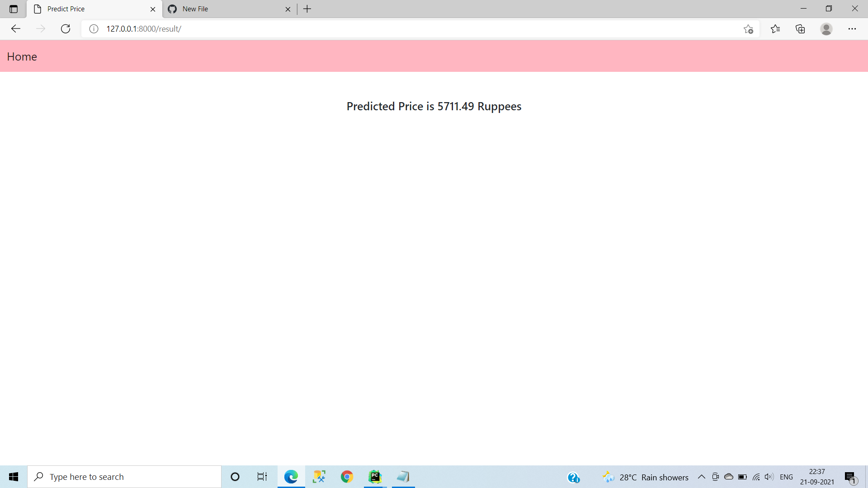This screenshot has width=868, height=488.
Task: Show hidden system tray icons
Action: tap(702, 477)
